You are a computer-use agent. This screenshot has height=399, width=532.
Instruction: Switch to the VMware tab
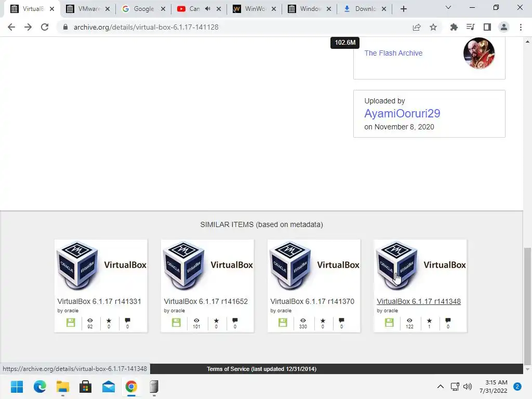point(88,9)
